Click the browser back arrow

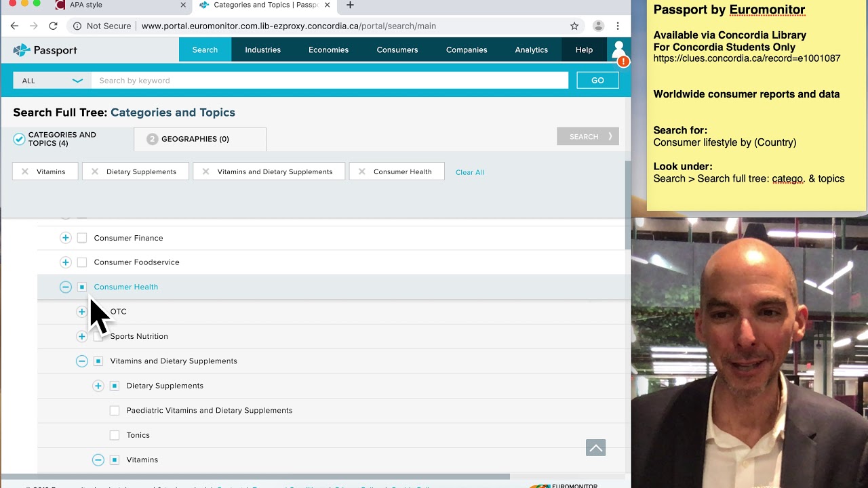point(14,26)
